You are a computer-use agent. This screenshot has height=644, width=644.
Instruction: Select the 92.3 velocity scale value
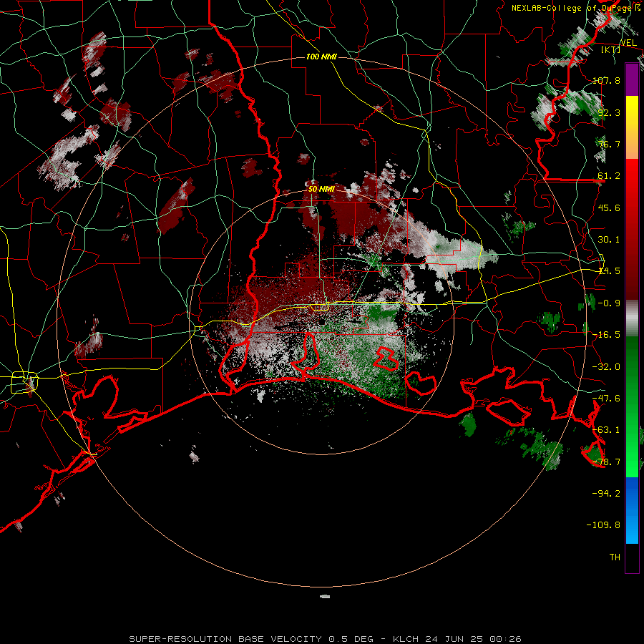(609, 112)
